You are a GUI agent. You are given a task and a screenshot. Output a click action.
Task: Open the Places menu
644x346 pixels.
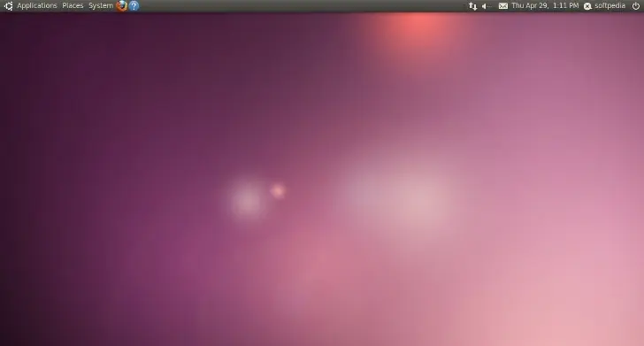[73, 6]
